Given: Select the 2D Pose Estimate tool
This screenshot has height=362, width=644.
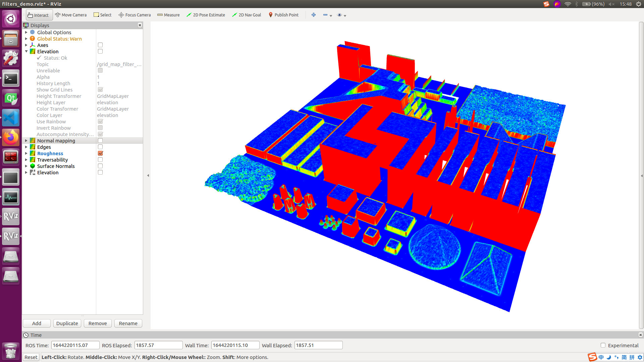Looking at the screenshot, I should 206,15.
